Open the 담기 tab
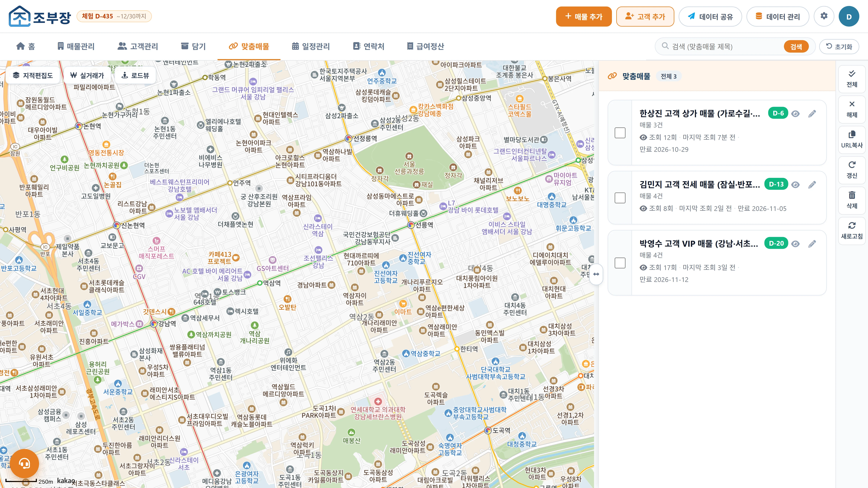Screen dimensions: 868x488 [x=193, y=46]
